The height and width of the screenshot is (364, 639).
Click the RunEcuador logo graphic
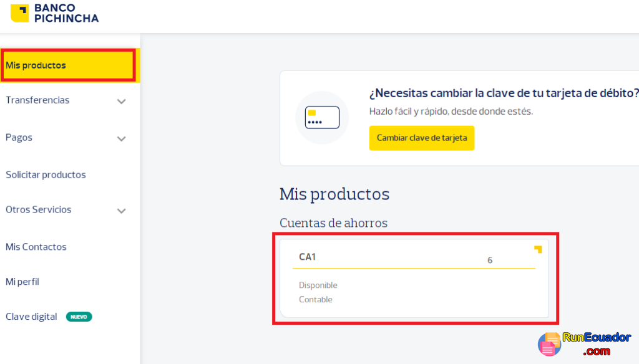click(x=550, y=343)
